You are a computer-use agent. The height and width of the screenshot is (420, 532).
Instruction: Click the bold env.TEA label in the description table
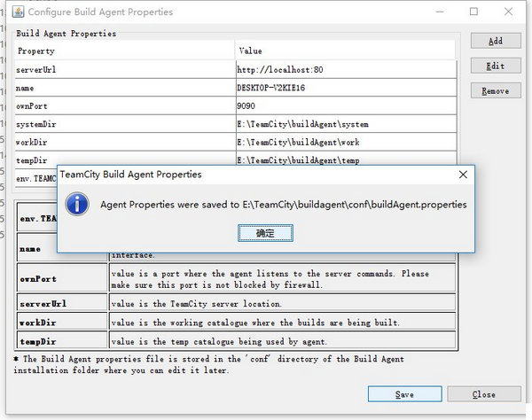tap(38, 219)
